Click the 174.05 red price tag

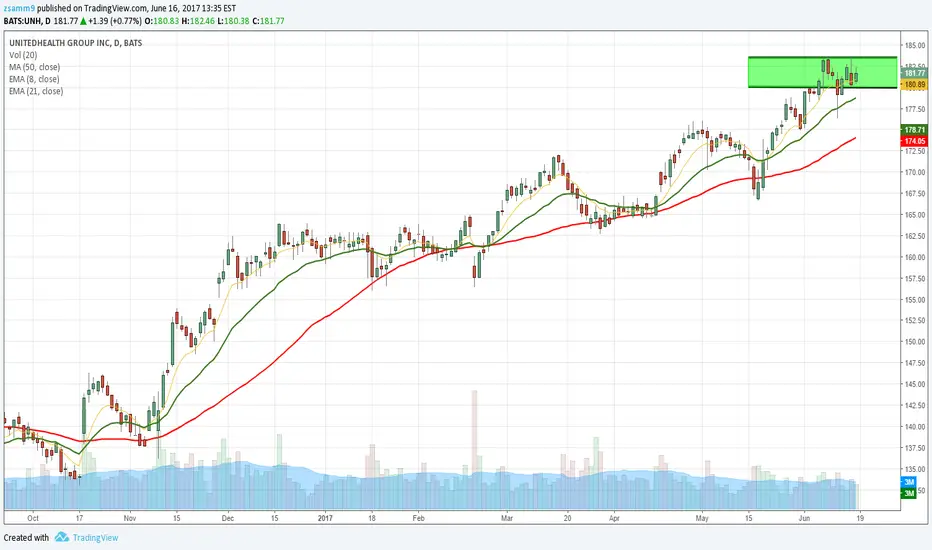[915, 141]
